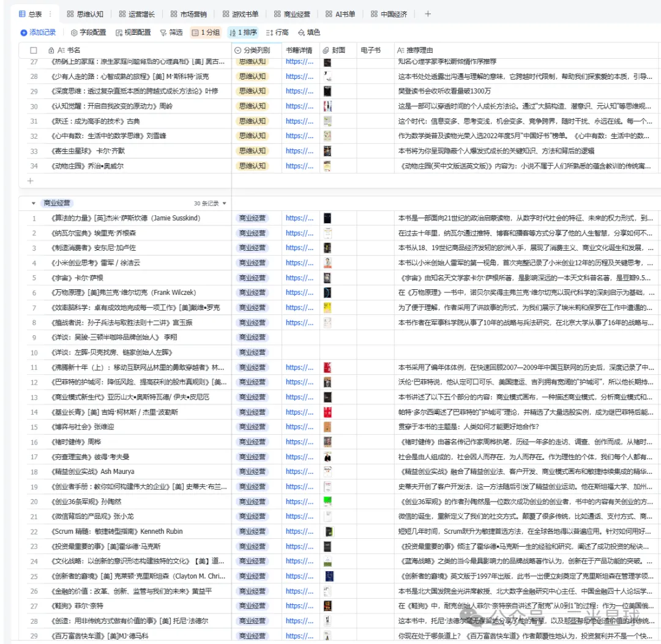Collapse the 商业经营 group
This screenshot has width=661, height=644.
(32, 203)
